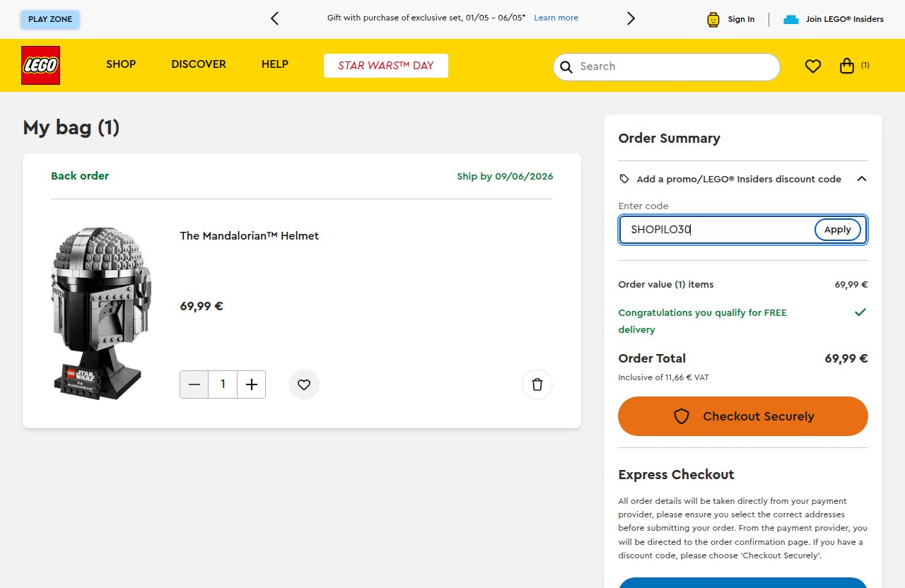905x588 pixels.
Task: Open the Mandalorian Helmet product image
Action: [102, 314]
